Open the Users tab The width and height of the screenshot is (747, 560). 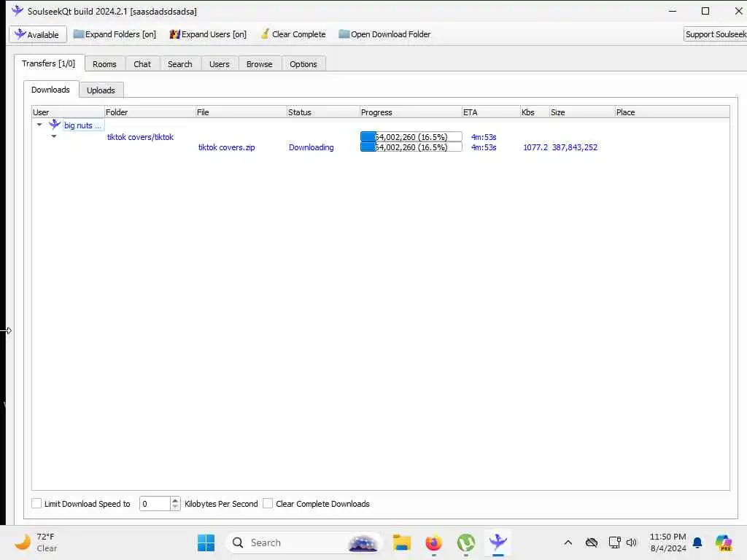(x=219, y=64)
